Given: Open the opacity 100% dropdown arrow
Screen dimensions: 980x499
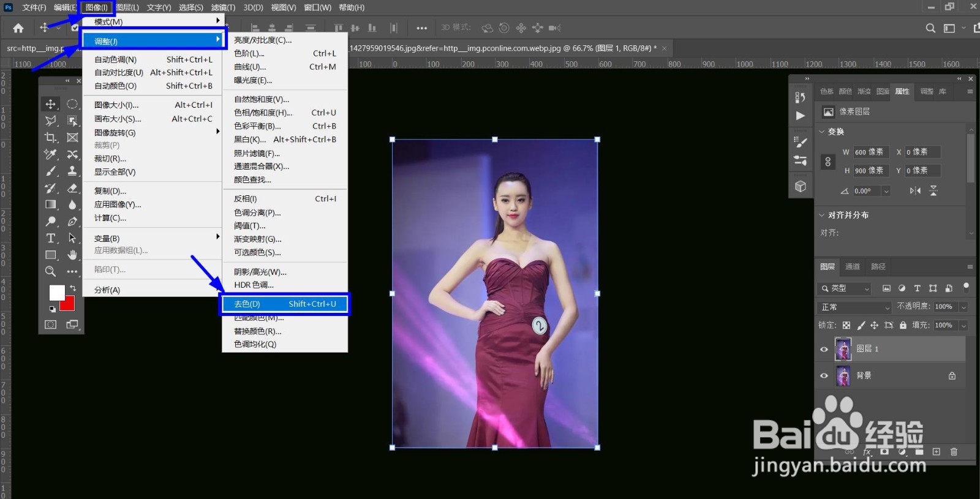Looking at the screenshot, I should (963, 307).
